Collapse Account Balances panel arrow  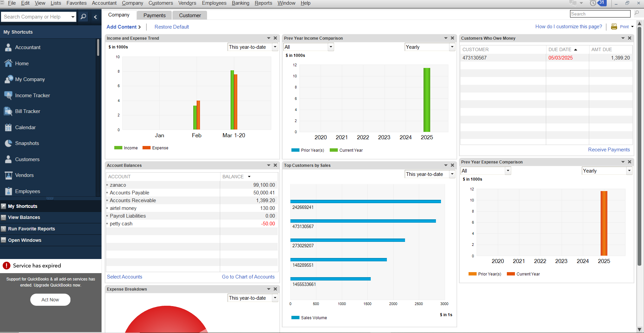click(269, 165)
